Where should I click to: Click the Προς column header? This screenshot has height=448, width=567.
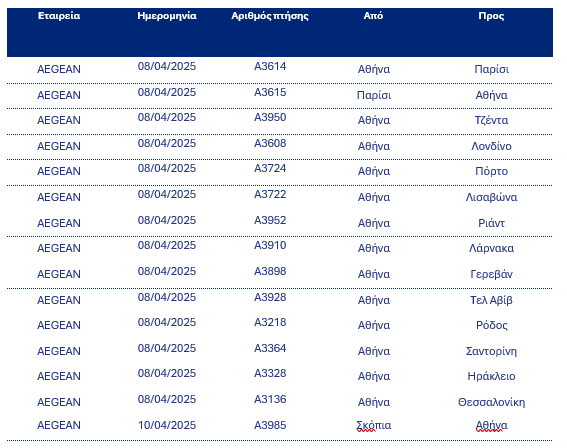click(491, 16)
